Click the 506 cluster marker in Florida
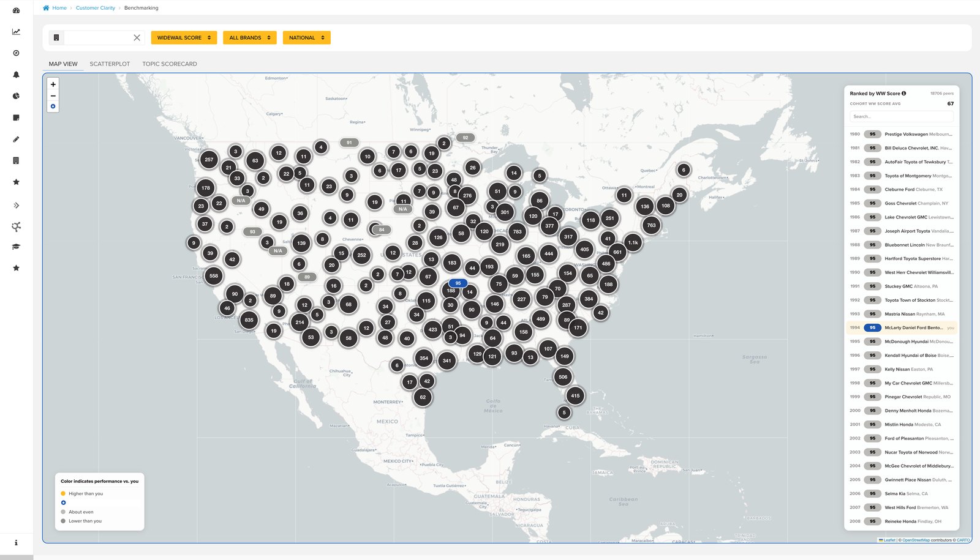The width and height of the screenshot is (980, 560). [x=563, y=377]
